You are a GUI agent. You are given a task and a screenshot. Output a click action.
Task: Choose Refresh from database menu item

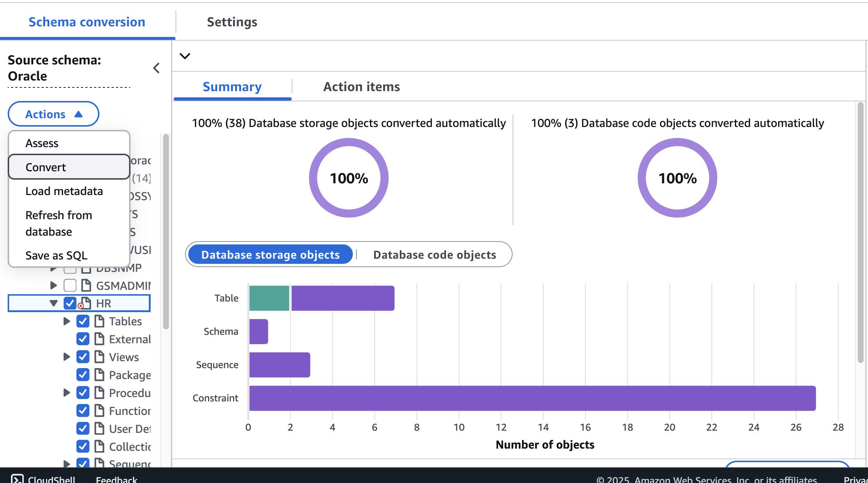(69, 223)
